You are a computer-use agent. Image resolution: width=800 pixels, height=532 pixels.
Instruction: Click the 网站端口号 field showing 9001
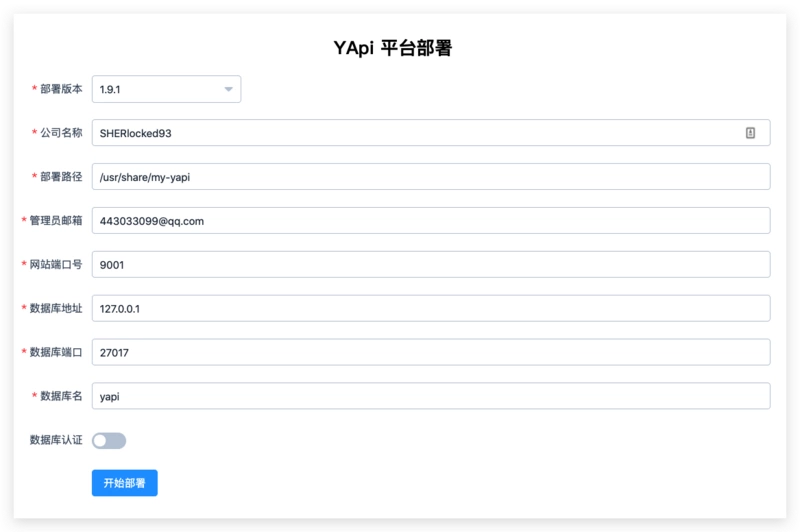tap(431, 264)
